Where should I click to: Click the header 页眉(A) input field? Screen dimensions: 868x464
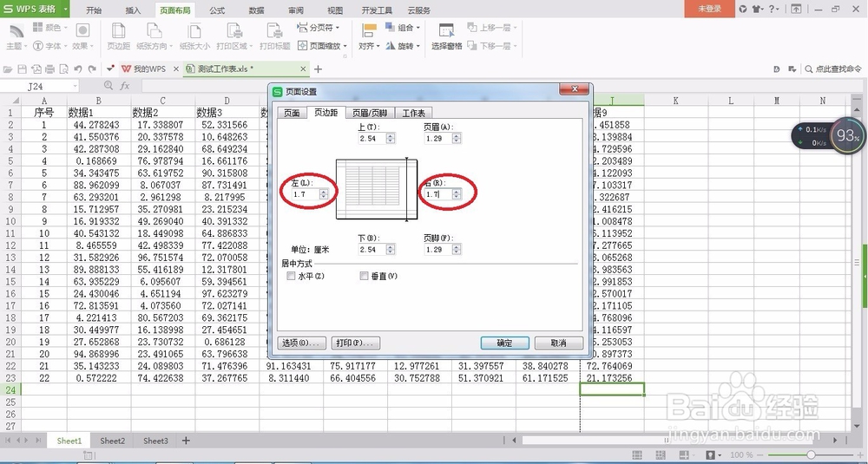coord(437,138)
